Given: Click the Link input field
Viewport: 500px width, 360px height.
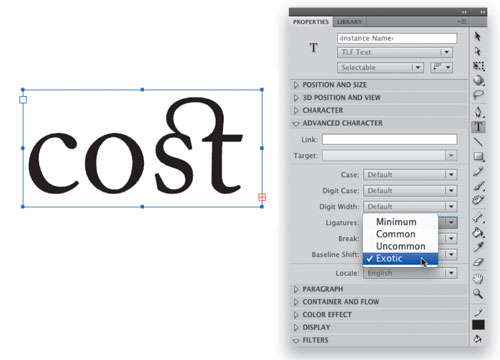Looking at the screenshot, I should click(x=389, y=139).
